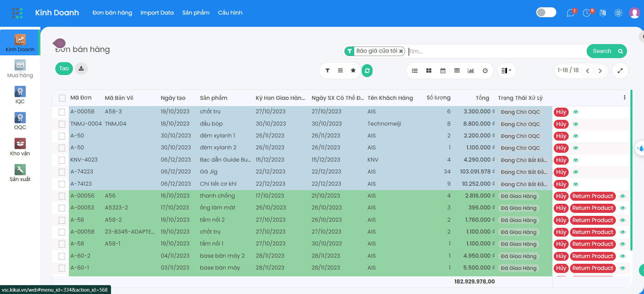Tick checkbox for order KNV-4023
The height and width of the screenshot is (294, 644).
62,160
